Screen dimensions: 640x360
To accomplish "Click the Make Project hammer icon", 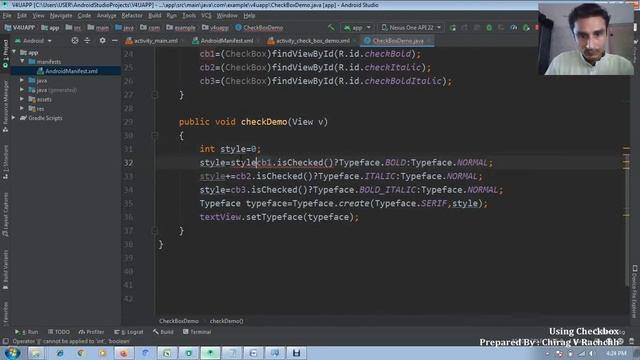I will coord(331,27).
